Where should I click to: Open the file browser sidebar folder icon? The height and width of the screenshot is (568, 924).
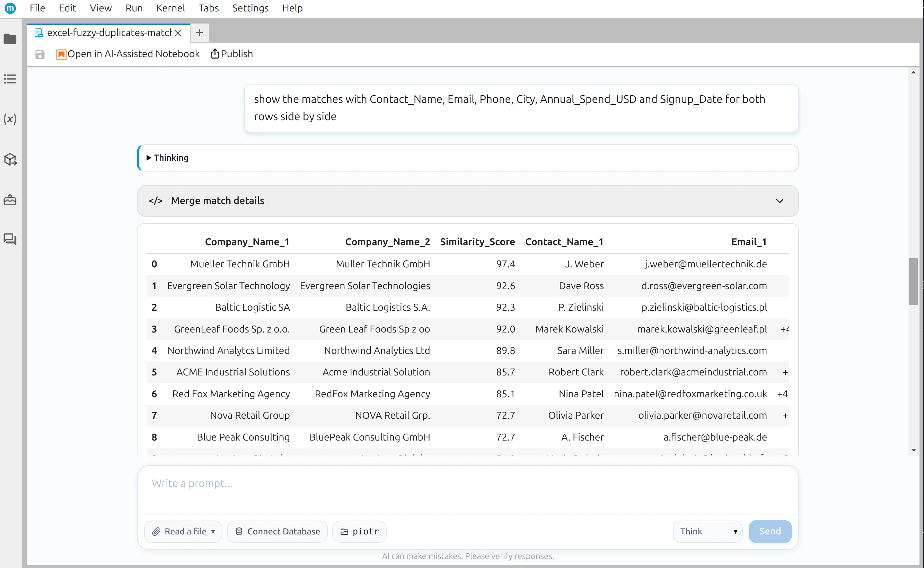[x=10, y=39]
